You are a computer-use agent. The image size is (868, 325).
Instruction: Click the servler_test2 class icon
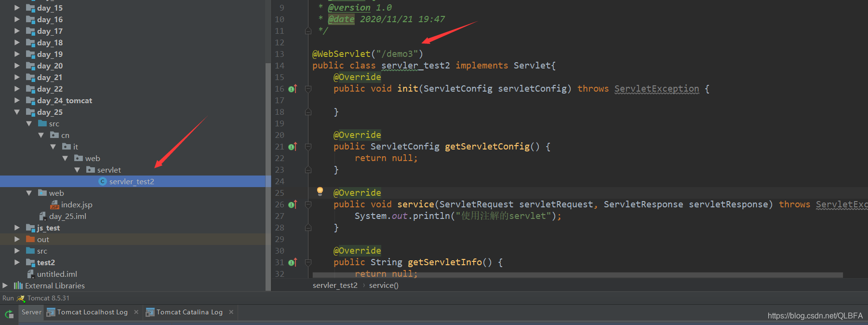[102, 181]
